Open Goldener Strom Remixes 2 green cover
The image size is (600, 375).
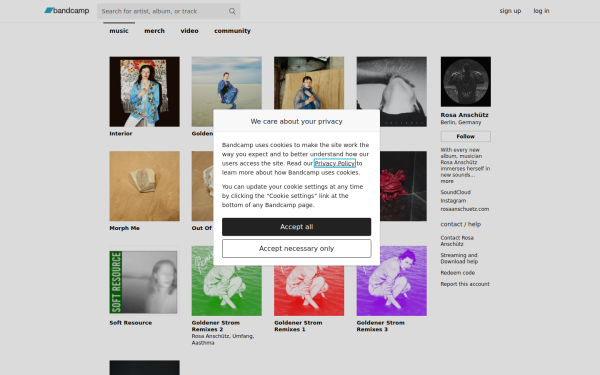(227, 291)
